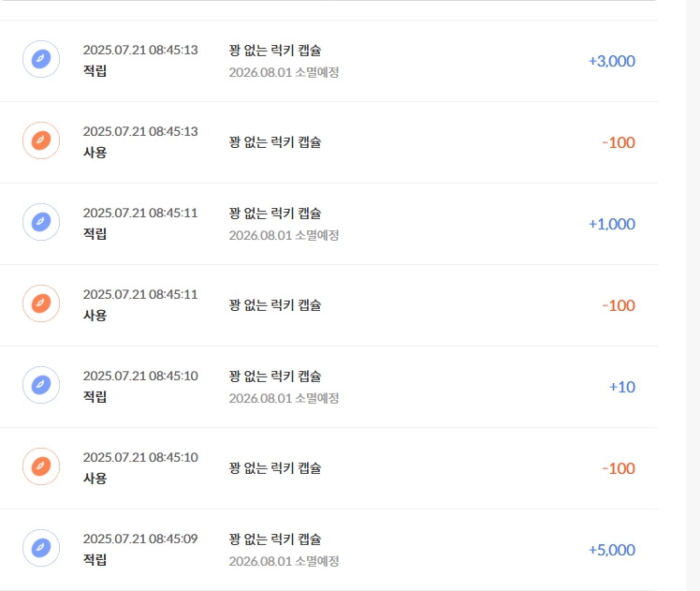Click blue icon beside +5,000 entry

tap(41, 548)
